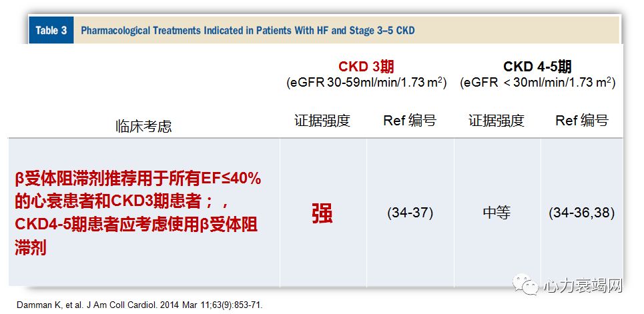Screen dimensions: 644x314
Task: Click 证据强度 header under CKD 4-5期
Action: [496, 121]
